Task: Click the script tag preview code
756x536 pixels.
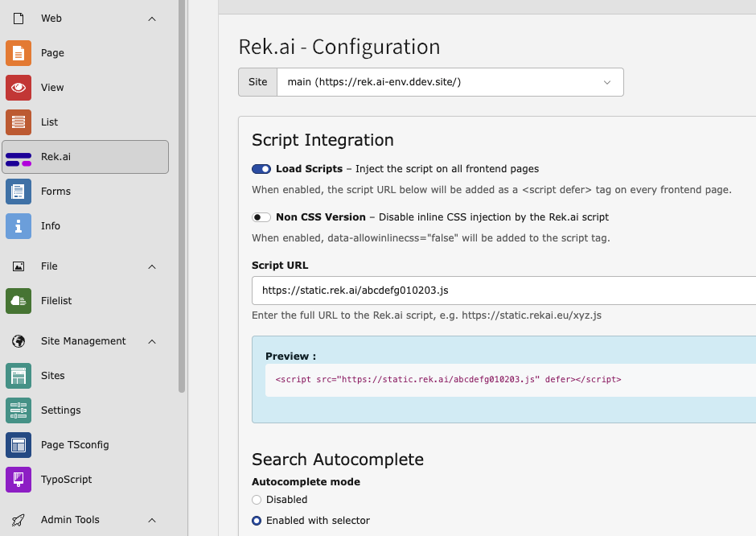Action: pyautogui.click(x=448, y=380)
